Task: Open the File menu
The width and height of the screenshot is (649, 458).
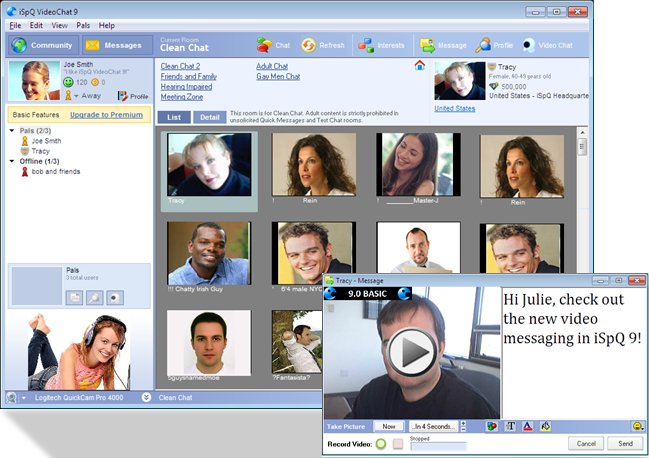Action: (15, 26)
